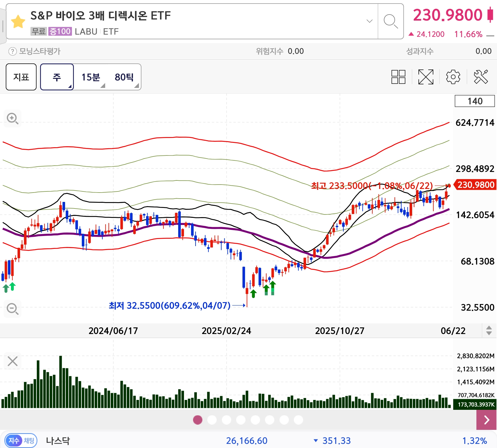Click the 2,830.8202M volume axis label
Viewport: 497px width, 448px height.
[475, 356]
